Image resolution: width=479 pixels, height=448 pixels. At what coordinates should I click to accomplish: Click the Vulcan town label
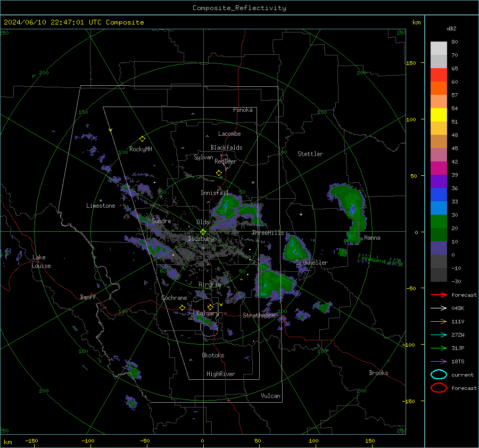coord(270,396)
